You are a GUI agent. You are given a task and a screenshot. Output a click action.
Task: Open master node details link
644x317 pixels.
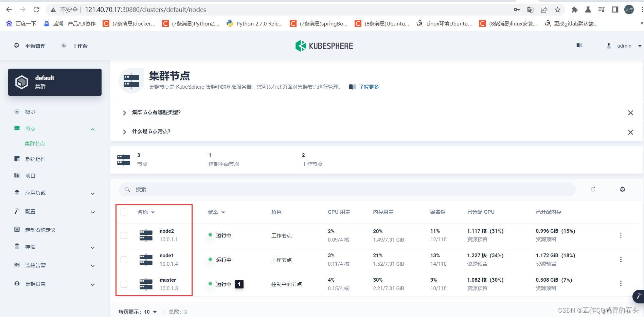(x=168, y=280)
